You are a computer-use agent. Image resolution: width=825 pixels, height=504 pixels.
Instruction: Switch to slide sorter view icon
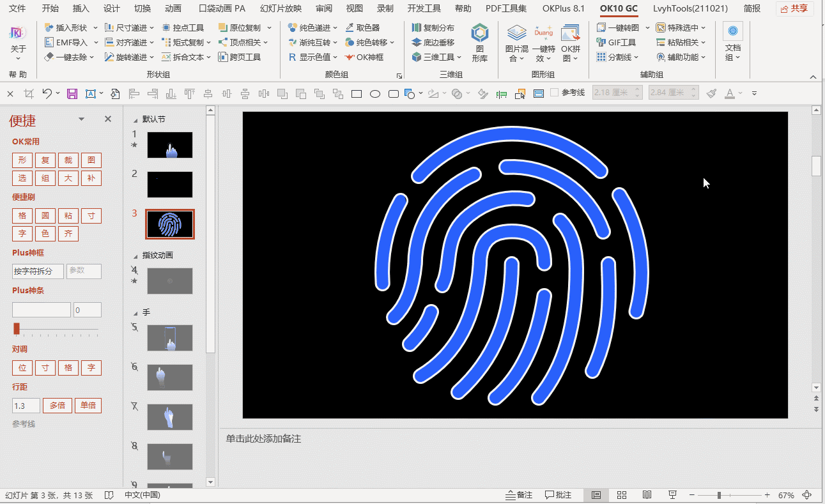coord(622,495)
